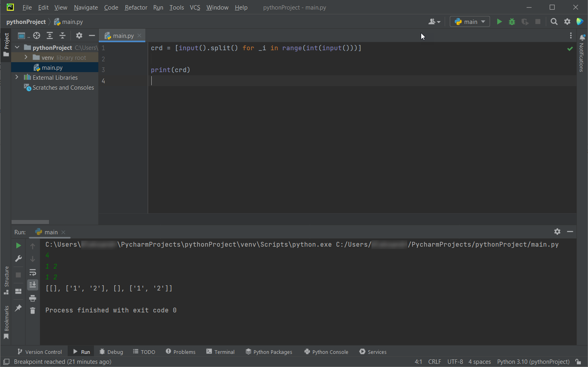The width and height of the screenshot is (588, 367).
Task: Open Project panel options gear
Action: coord(79,35)
